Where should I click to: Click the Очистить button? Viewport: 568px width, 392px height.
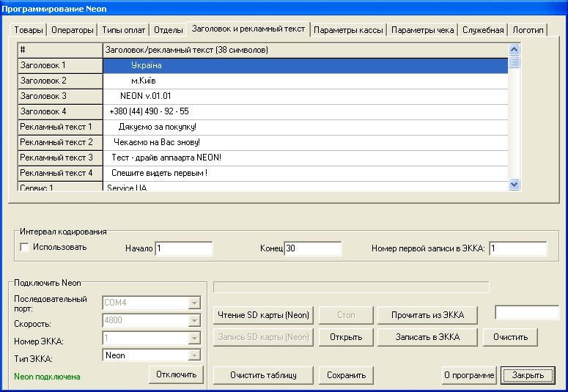tap(510, 337)
